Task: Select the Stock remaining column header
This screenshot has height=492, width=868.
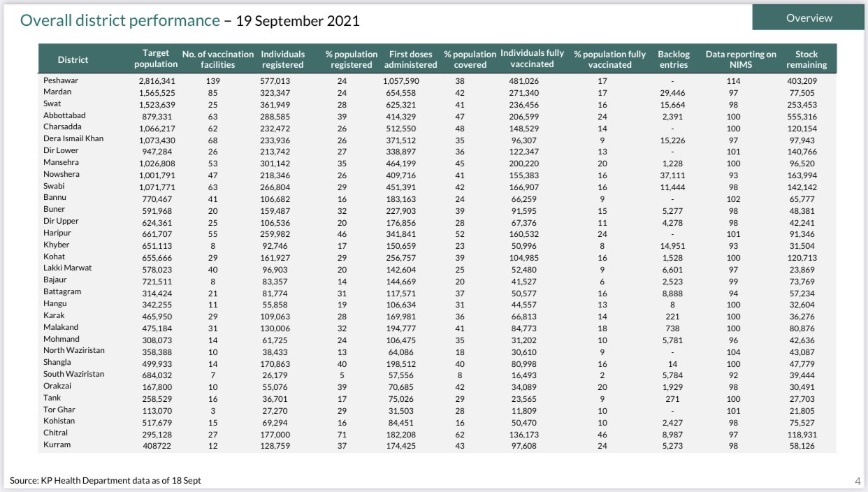Action: coord(806,59)
